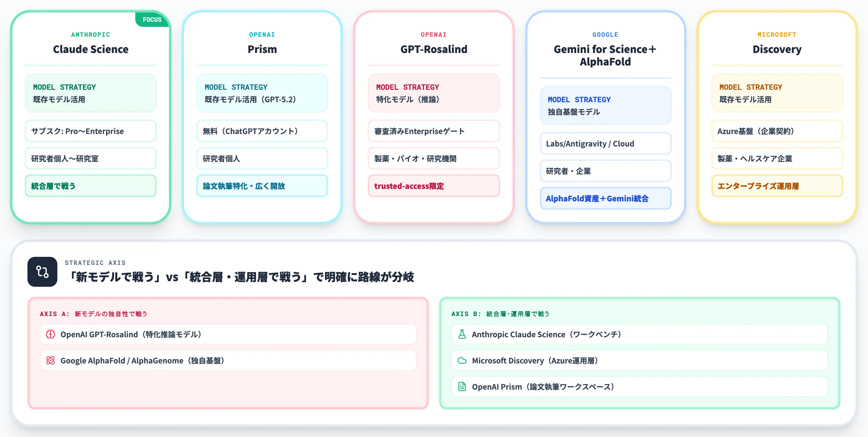This screenshot has height=437, width=868.
Task: Click 独自基盤モデル model strategy box
Action: pos(605,105)
